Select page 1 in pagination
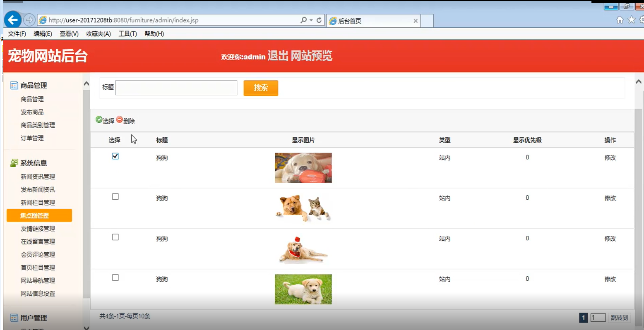644x330 pixels. coord(583,318)
